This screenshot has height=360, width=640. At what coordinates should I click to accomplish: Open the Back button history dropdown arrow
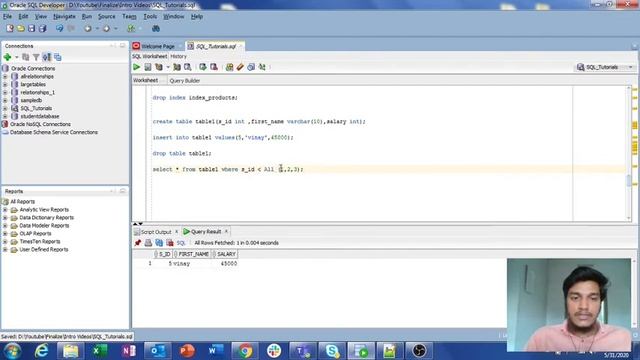click(x=97, y=29)
